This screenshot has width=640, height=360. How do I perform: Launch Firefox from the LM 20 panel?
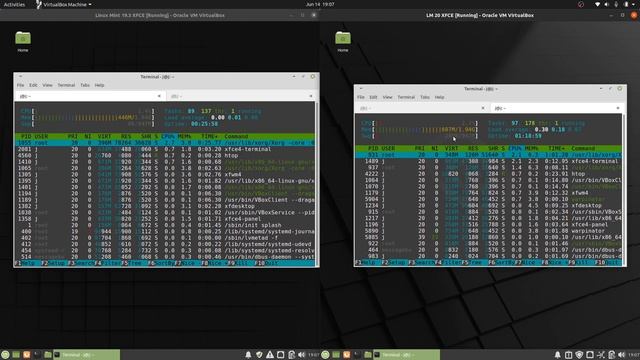tap(347, 355)
